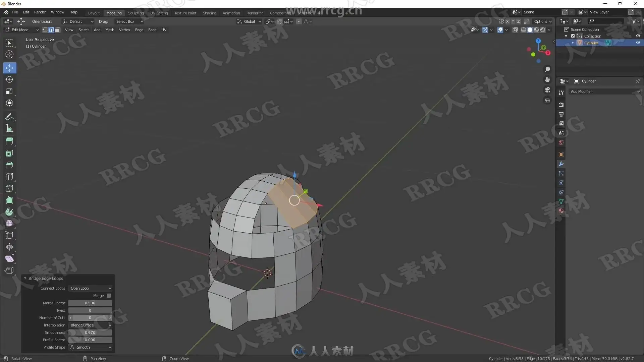
Task: Pick the Knife tool
Action: [9, 188]
